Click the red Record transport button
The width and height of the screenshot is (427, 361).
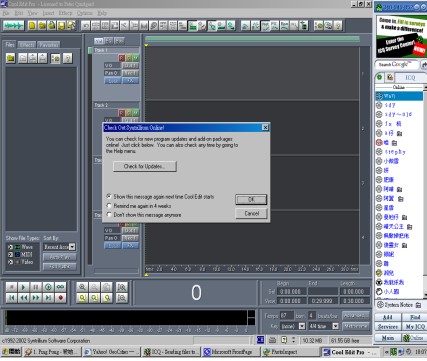pos(61,298)
